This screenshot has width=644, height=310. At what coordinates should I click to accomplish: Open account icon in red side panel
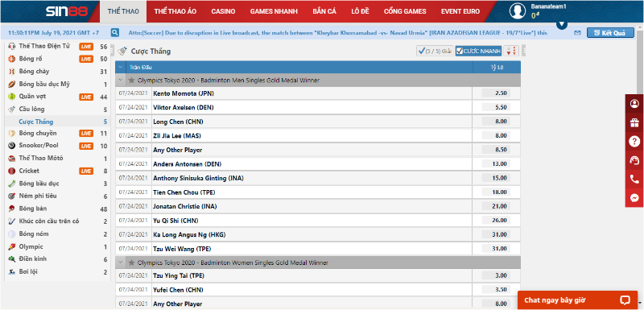[634, 104]
